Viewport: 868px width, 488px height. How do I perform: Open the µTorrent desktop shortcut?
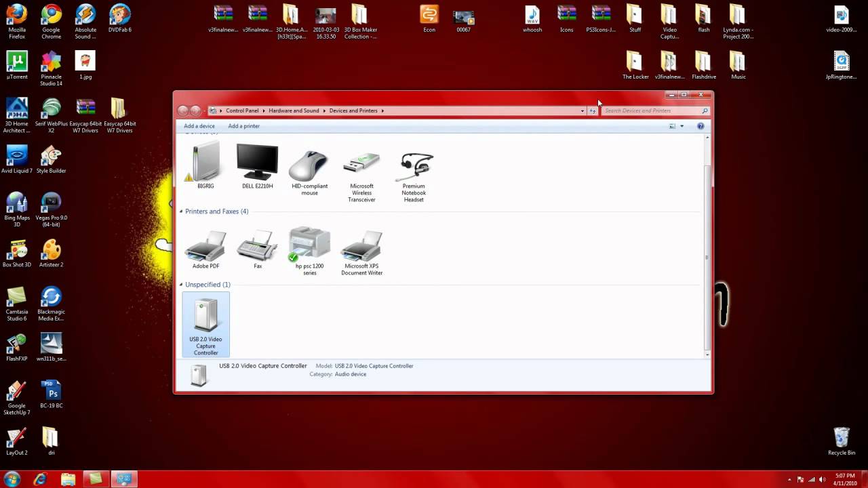point(17,66)
